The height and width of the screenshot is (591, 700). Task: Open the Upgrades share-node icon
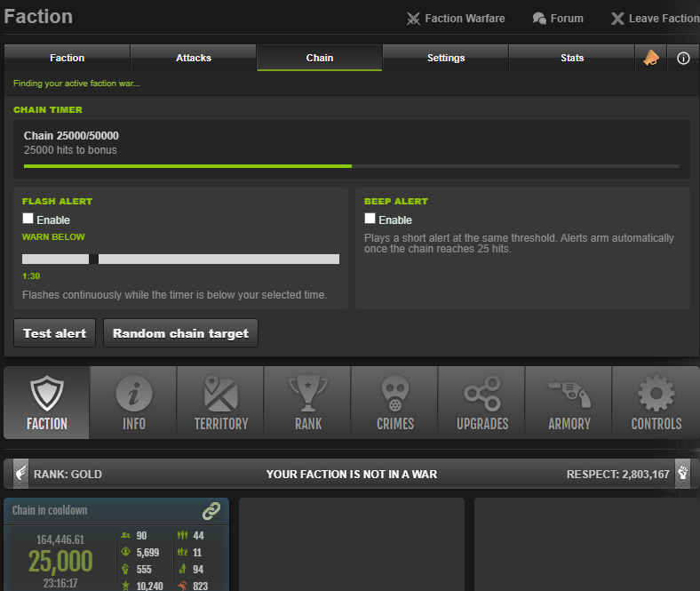[482, 393]
